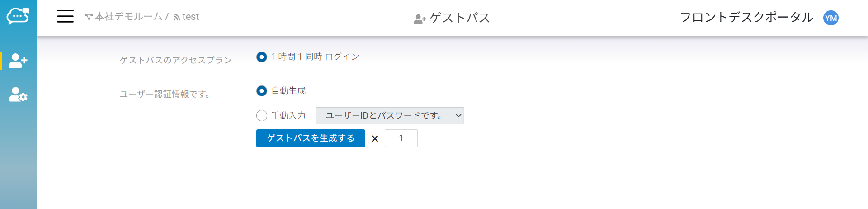Image resolution: width=868 pixels, height=209 pixels.
Task: Click the ゲストパス page title
Action: click(x=460, y=18)
